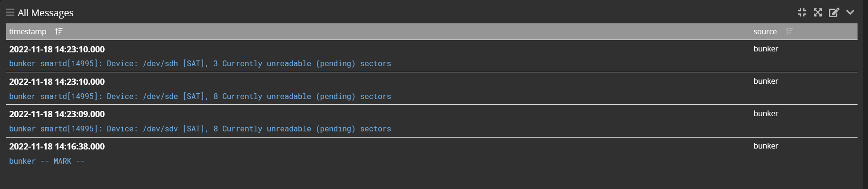Screen dimensions: 868x189
Task: Click bunker source value in first row
Action: [x=766, y=49]
